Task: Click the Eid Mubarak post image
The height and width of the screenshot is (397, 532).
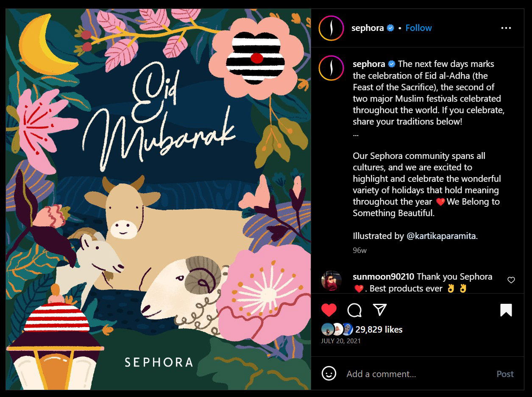Action: [x=158, y=199]
